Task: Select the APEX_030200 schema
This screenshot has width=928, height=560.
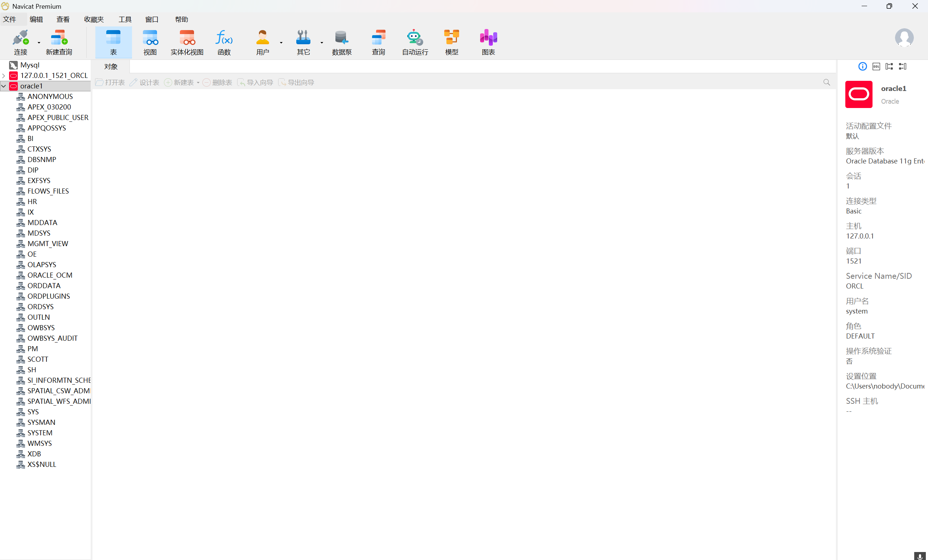Action: pyautogui.click(x=49, y=107)
